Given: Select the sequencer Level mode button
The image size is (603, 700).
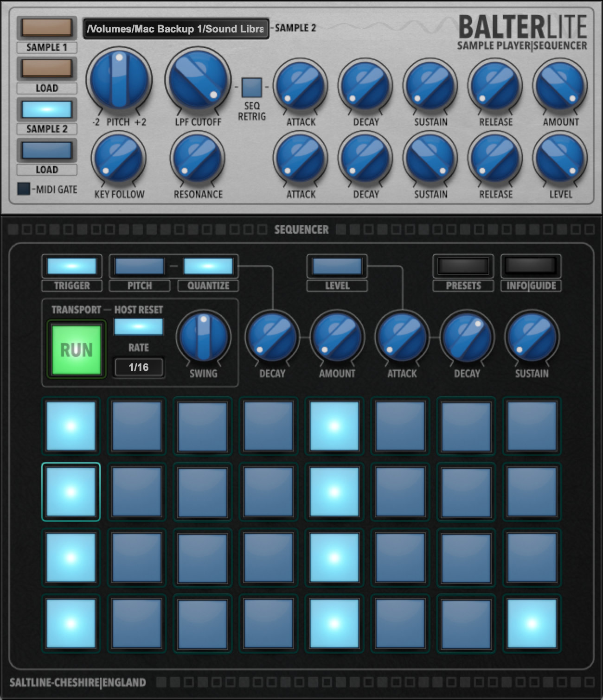Looking at the screenshot, I should click(x=337, y=267).
